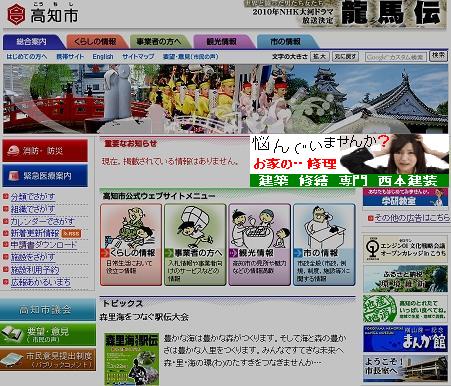The image size is (451, 386).
Task: Switch to the くらしの情報 tab
Action: 96,42
